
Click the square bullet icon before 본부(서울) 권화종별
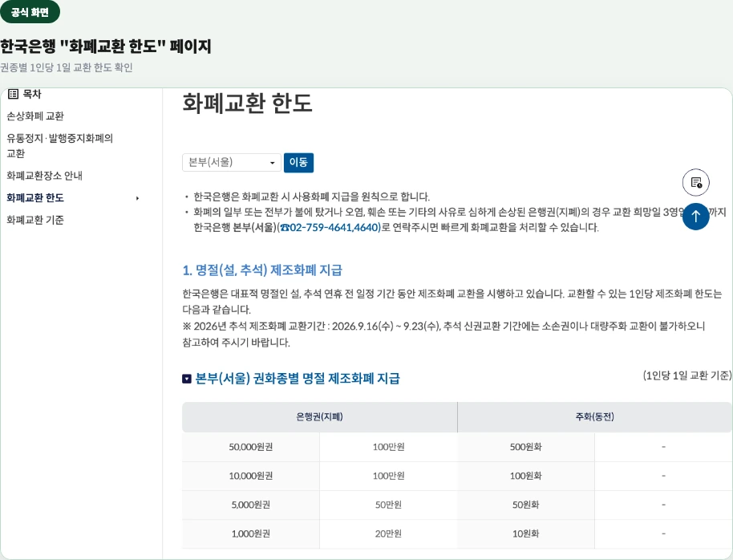click(x=187, y=379)
